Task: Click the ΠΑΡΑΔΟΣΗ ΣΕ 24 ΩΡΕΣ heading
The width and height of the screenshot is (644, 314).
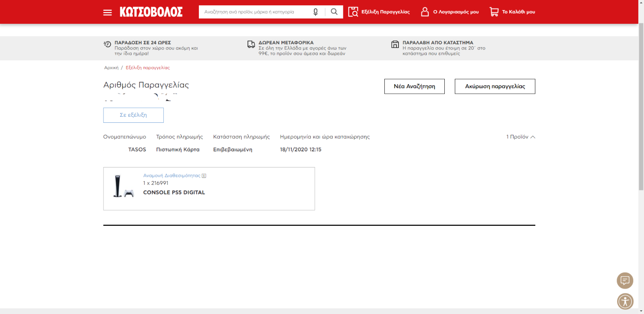Action: tap(143, 43)
